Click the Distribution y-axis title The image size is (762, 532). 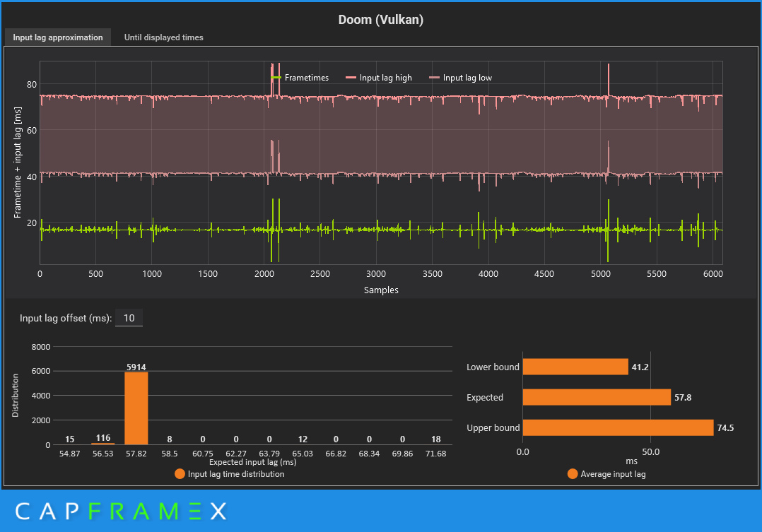(x=15, y=396)
